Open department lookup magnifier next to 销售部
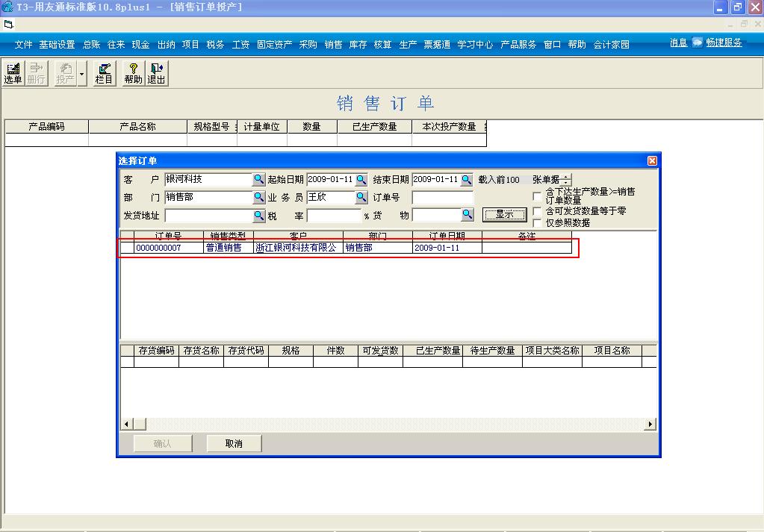764x532 pixels. [x=258, y=197]
